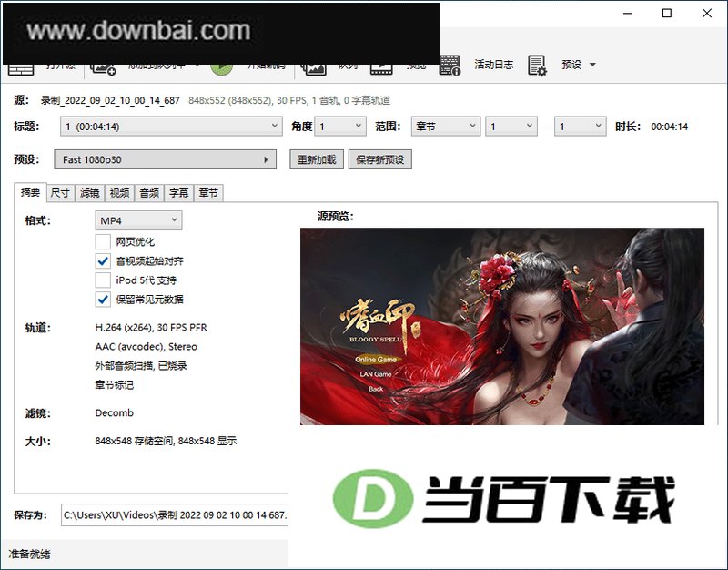728x570 pixels.
Task: Switch to the 章节 tab
Action: (x=208, y=193)
